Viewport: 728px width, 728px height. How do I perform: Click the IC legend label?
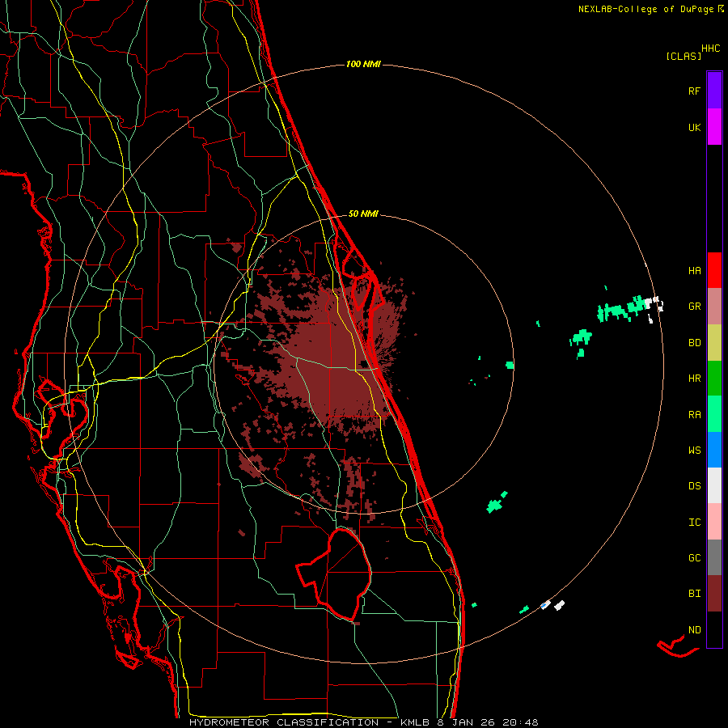tap(695, 523)
